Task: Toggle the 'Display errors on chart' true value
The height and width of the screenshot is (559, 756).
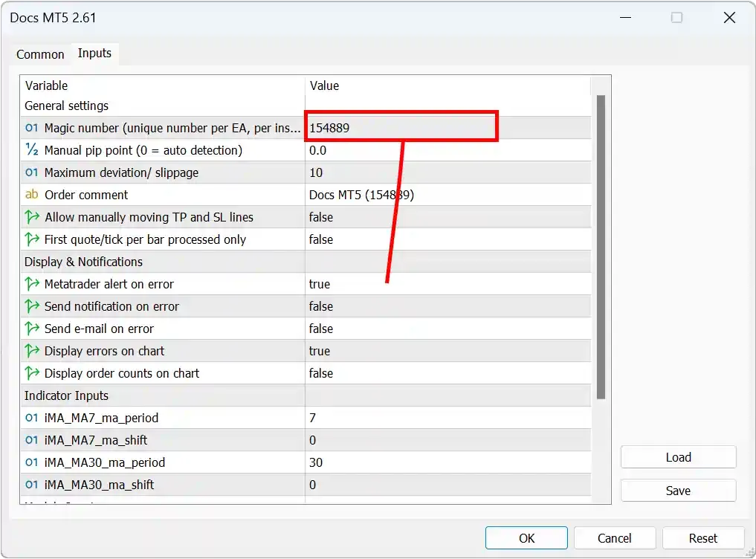Action: (446, 351)
